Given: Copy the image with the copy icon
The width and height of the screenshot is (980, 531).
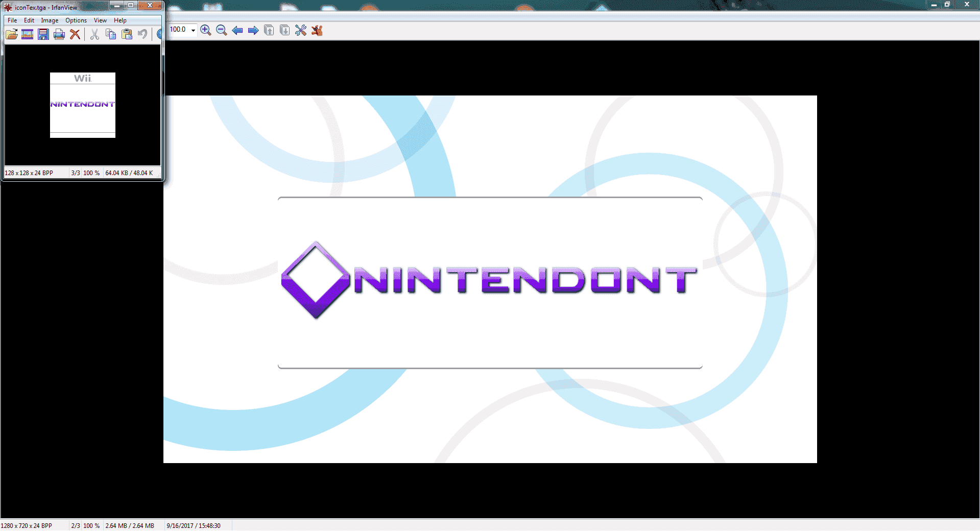Looking at the screenshot, I should click(x=111, y=34).
